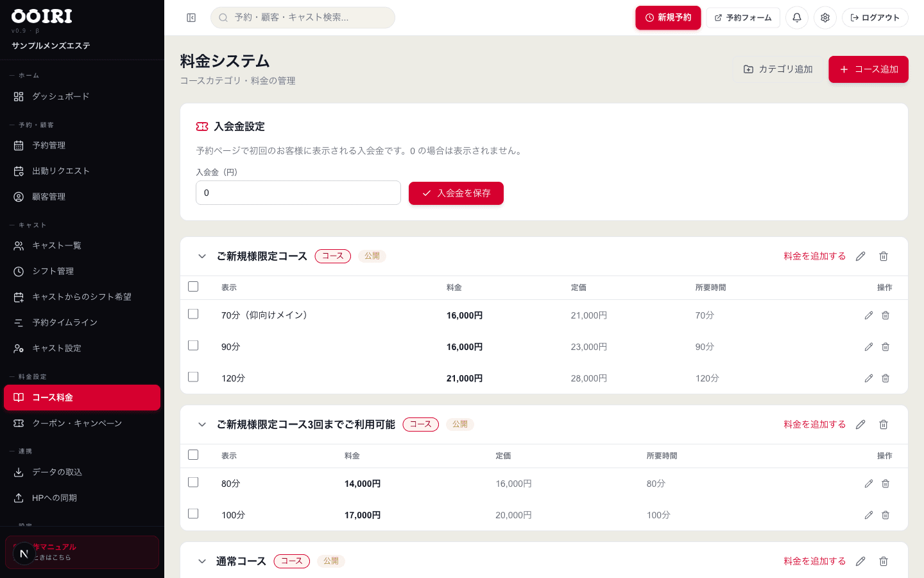The height and width of the screenshot is (578, 924).
Task: Delete the 通常コース category trash icon
Action: point(884,561)
